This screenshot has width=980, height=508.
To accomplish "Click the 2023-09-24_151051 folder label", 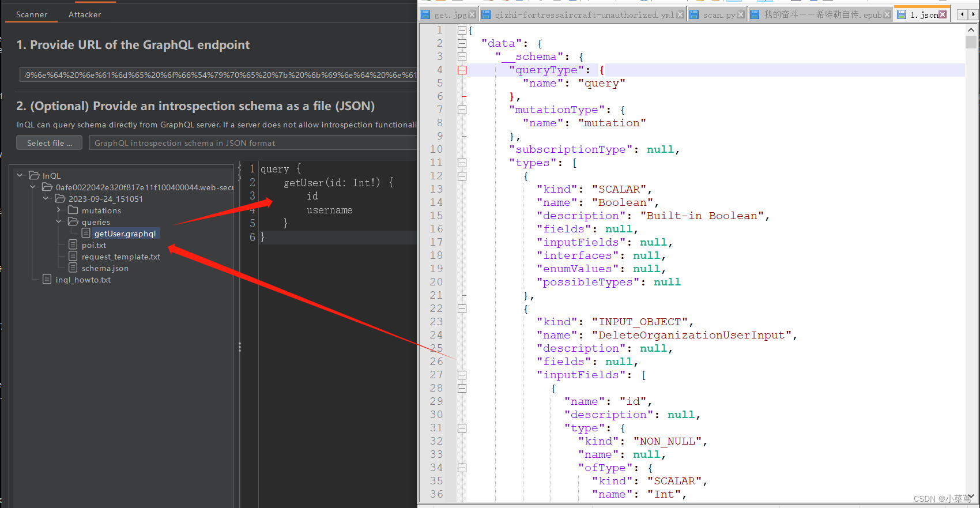I will tap(105, 199).
